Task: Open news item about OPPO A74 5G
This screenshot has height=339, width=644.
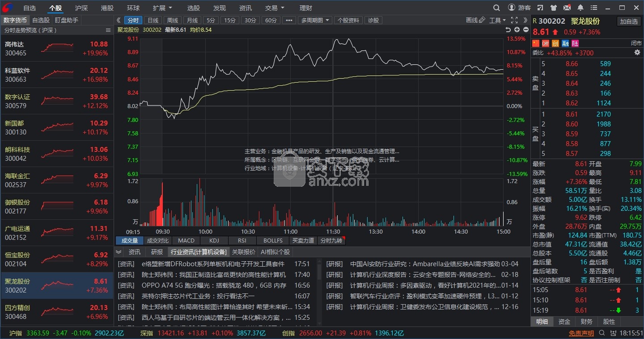Action: 214,285
